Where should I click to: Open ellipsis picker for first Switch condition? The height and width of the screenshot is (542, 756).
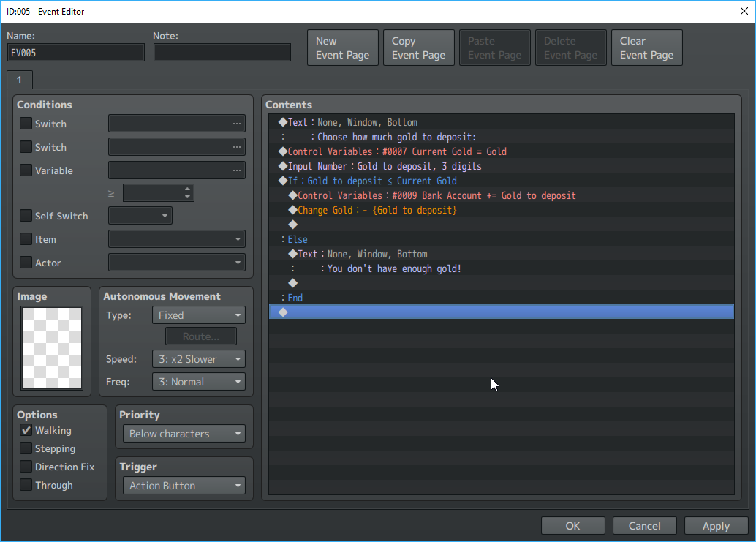pyautogui.click(x=236, y=124)
